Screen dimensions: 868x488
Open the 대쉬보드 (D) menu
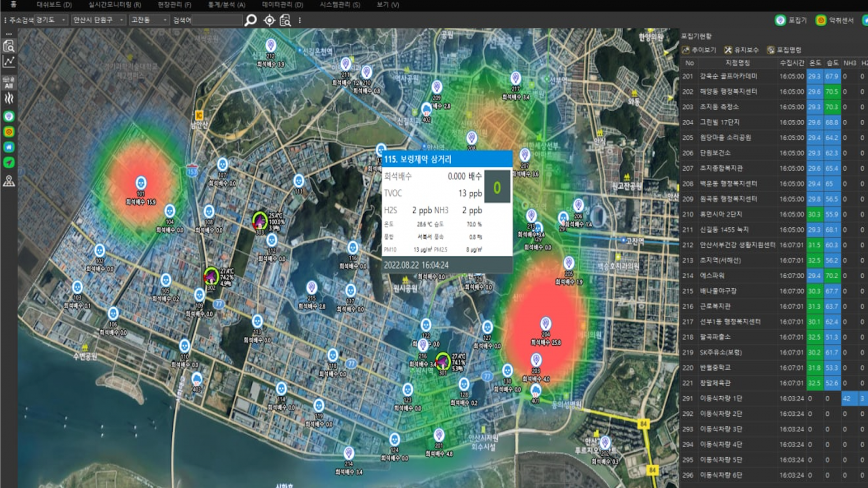tap(54, 5)
